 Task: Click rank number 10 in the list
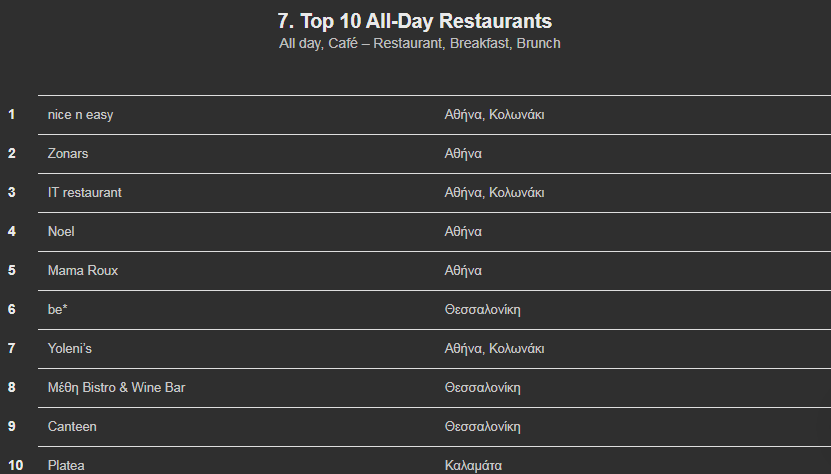coord(15,466)
